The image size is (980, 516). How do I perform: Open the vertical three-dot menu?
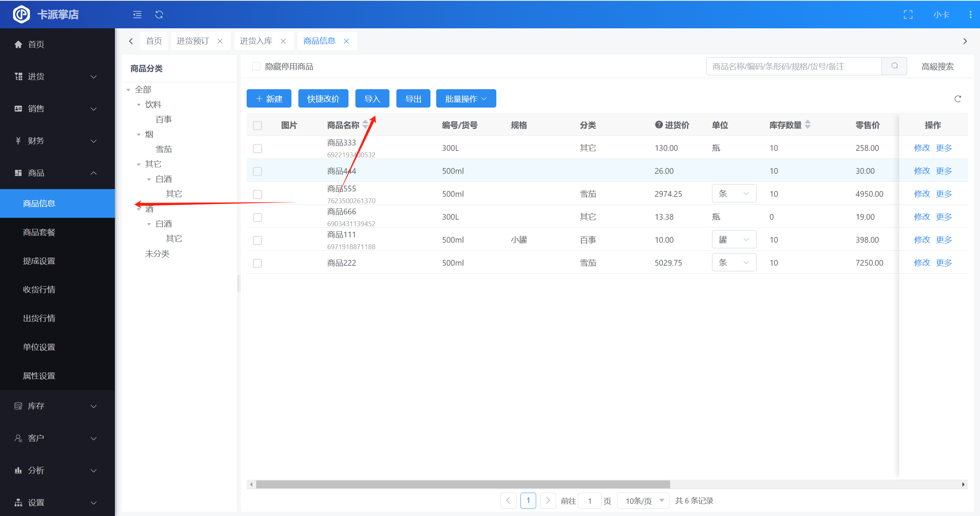(x=970, y=15)
